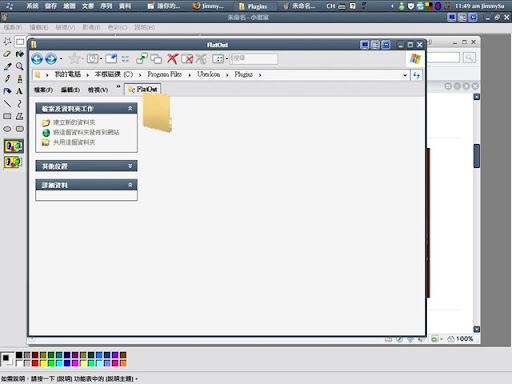Click the Copy icon with overlapping windows
The width and height of the screenshot is (512, 384).
156,59
